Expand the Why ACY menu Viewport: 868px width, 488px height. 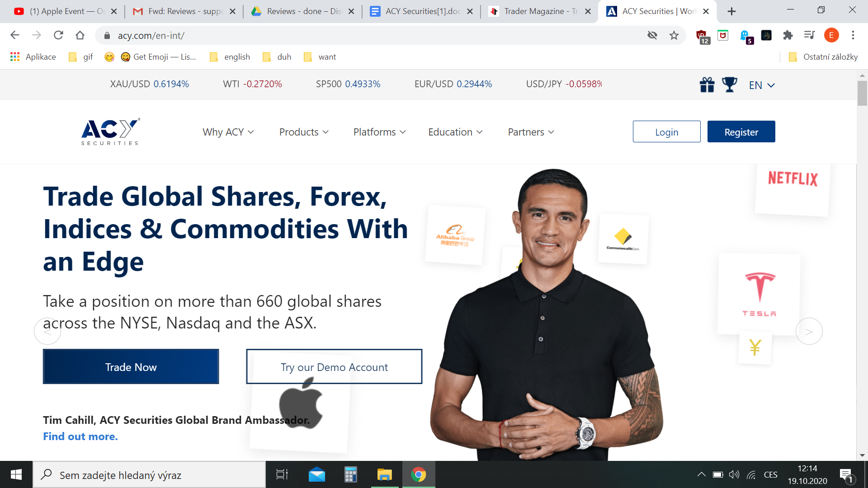[228, 132]
